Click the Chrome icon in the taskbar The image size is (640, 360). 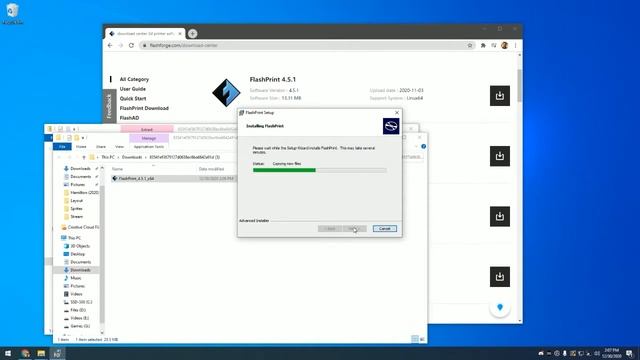click(x=25, y=353)
